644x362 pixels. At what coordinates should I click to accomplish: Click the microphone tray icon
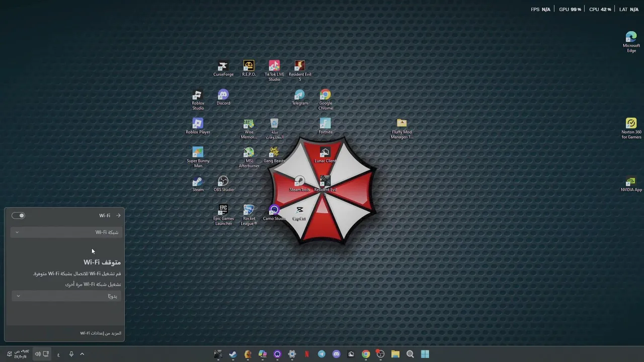click(x=71, y=354)
